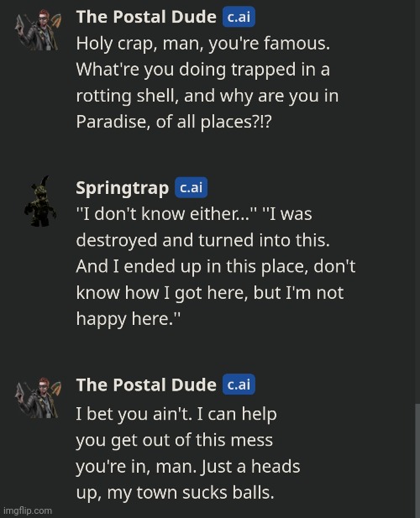Click the c.ai badge next to Springtrap
This screenshot has height=518, width=420.
tap(191, 187)
